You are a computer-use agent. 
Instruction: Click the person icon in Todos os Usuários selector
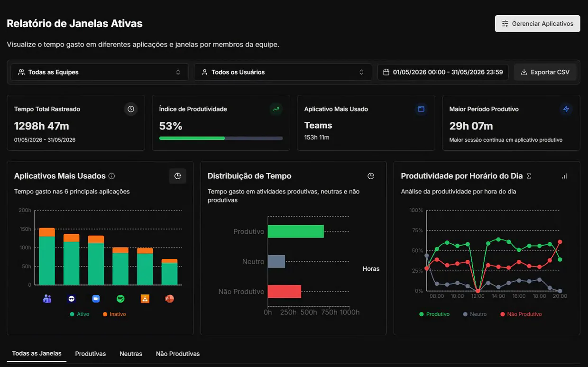click(205, 72)
